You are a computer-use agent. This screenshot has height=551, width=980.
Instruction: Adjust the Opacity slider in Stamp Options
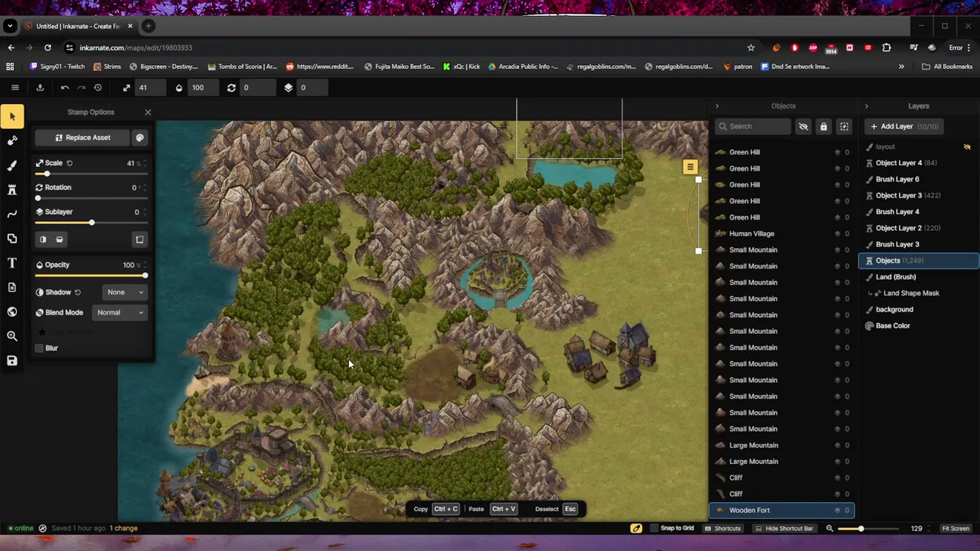[x=91, y=275]
